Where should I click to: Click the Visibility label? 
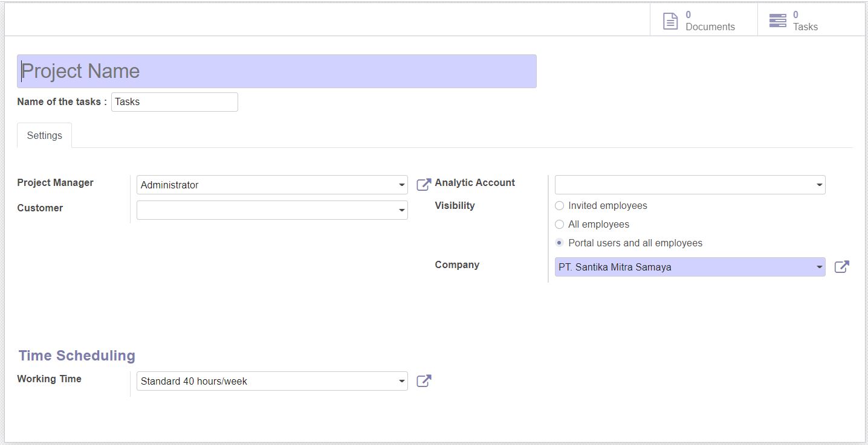coord(455,205)
